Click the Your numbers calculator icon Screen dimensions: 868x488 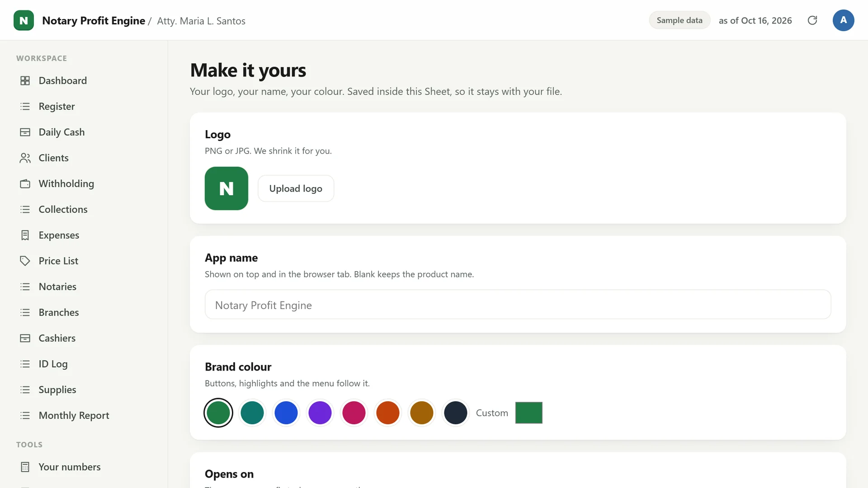click(25, 467)
